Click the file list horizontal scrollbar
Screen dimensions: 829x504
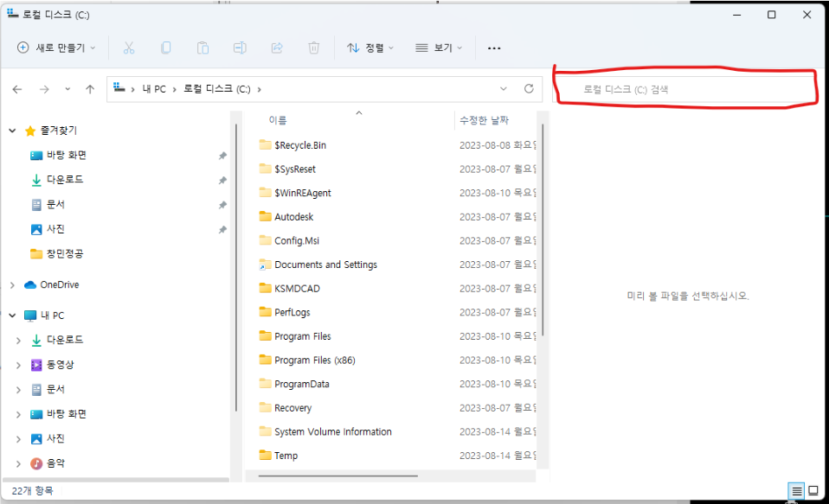point(337,476)
